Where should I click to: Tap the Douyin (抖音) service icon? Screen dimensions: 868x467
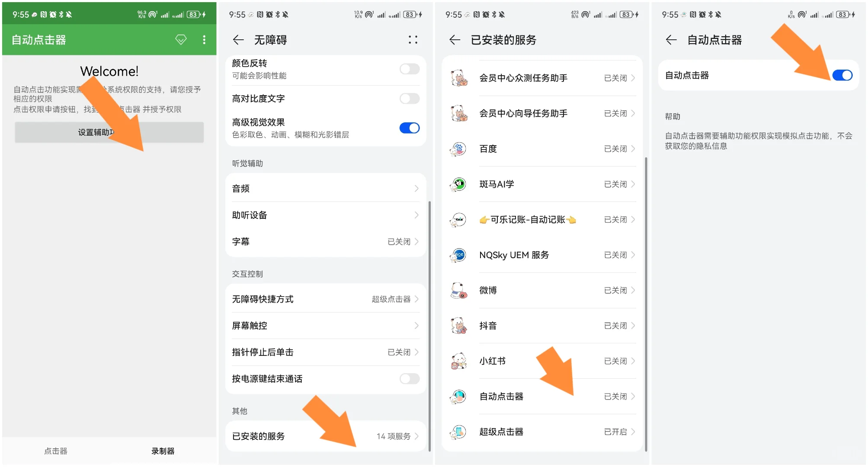[459, 326]
